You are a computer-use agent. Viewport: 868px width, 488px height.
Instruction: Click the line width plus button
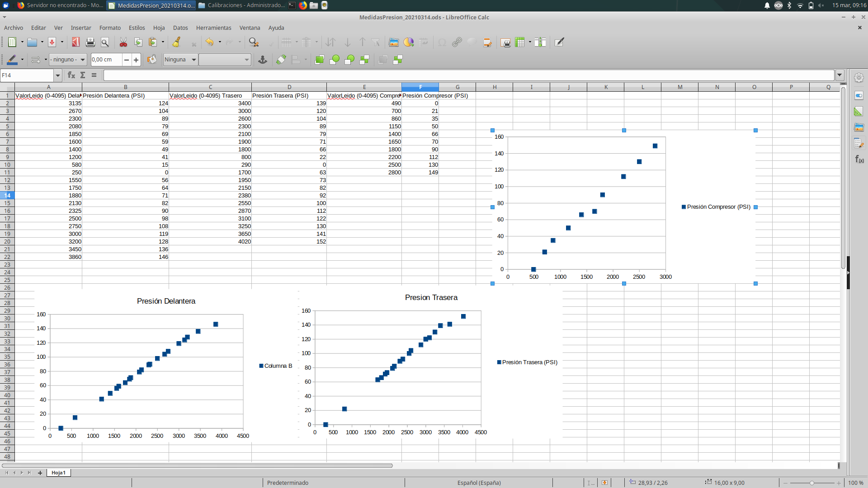tap(136, 60)
